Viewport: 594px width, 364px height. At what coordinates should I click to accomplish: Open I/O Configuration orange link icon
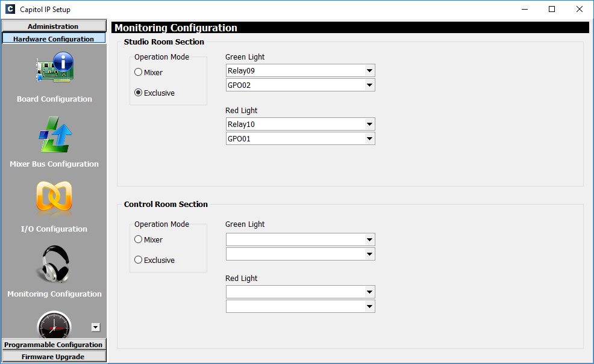click(x=54, y=196)
